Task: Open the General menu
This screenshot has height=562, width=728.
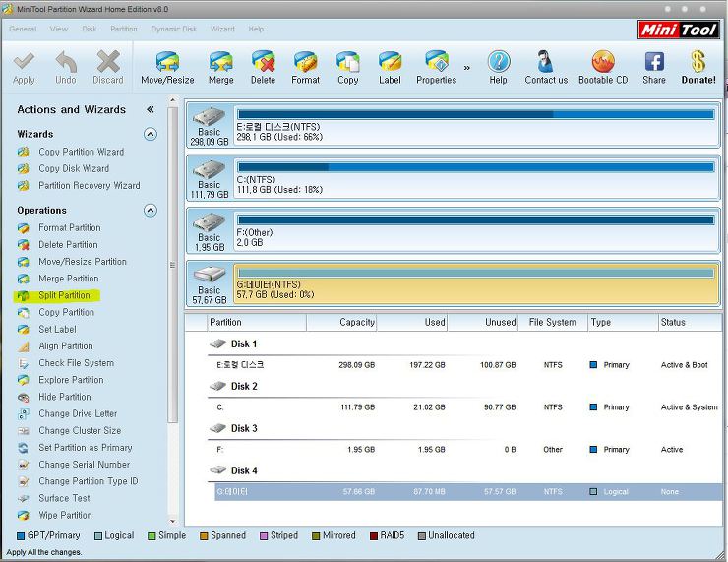Action: [x=23, y=29]
